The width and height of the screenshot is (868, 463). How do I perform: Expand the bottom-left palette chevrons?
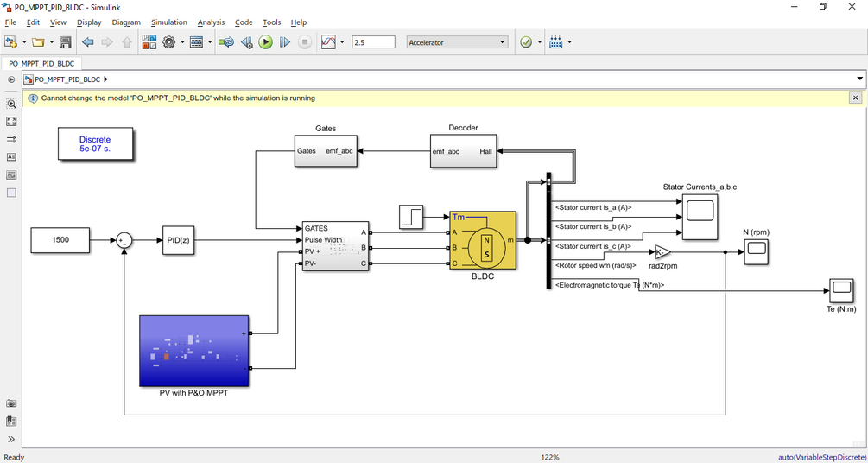[x=11, y=439]
